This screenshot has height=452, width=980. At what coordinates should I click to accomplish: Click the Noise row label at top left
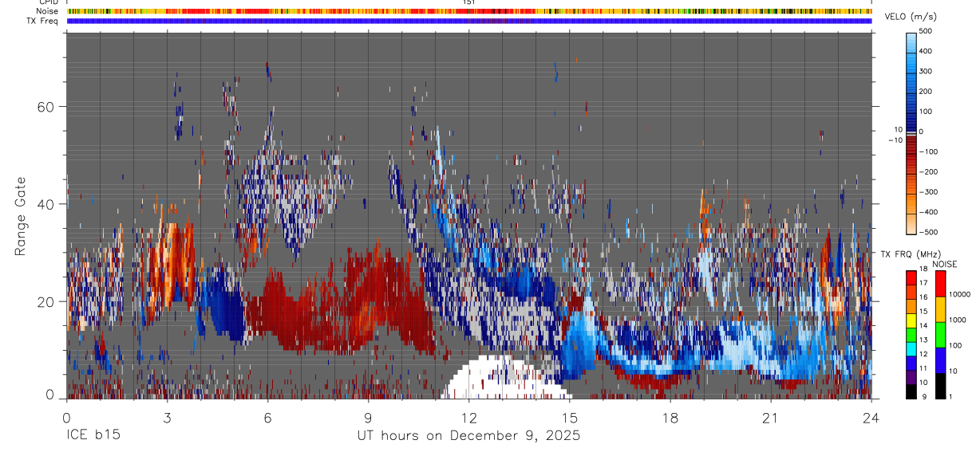tap(48, 11)
